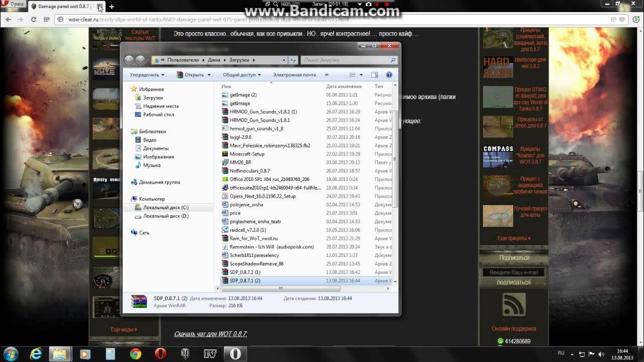The height and width of the screenshot is (362, 644).
Task: Show more toolbar commands chevron
Action: 327,75
